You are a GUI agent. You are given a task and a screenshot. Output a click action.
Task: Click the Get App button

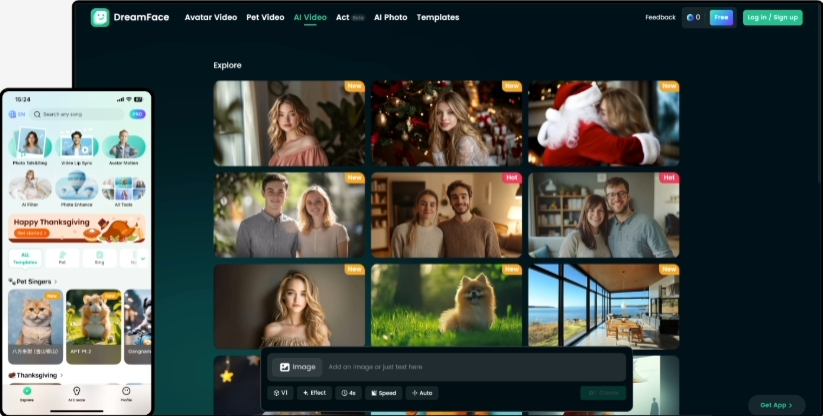[776, 405]
